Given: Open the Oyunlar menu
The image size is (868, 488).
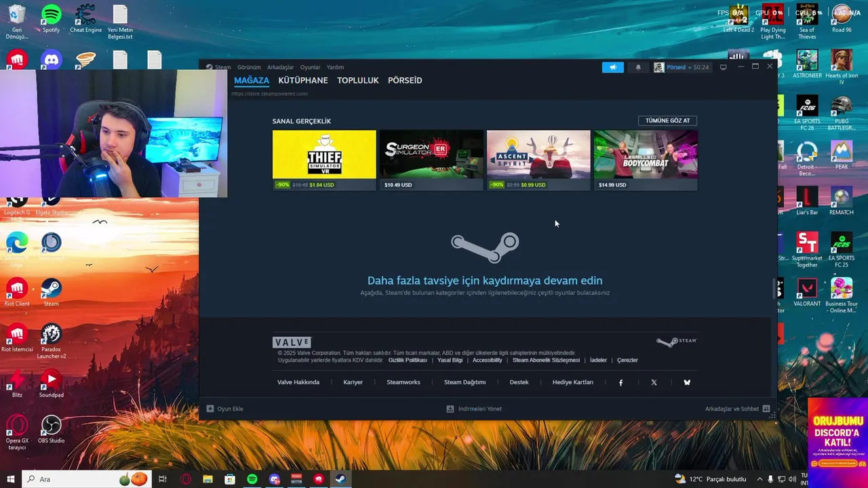Looking at the screenshot, I should pos(311,67).
